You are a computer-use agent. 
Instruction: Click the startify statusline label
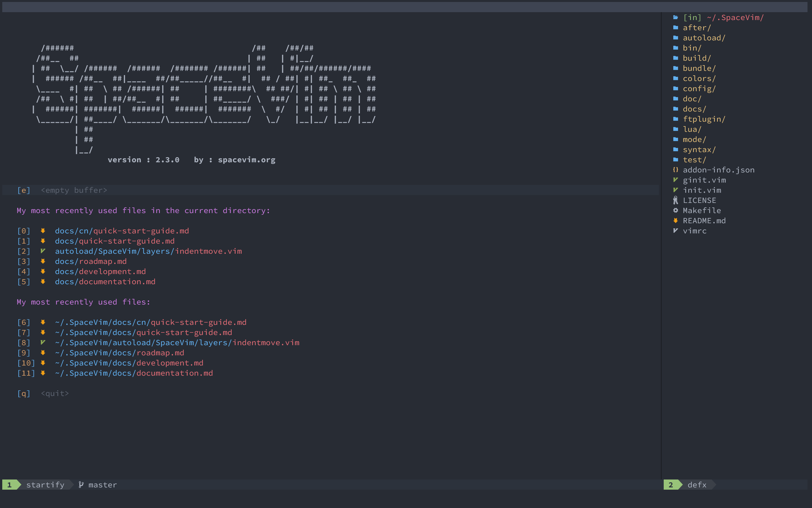[x=45, y=485]
